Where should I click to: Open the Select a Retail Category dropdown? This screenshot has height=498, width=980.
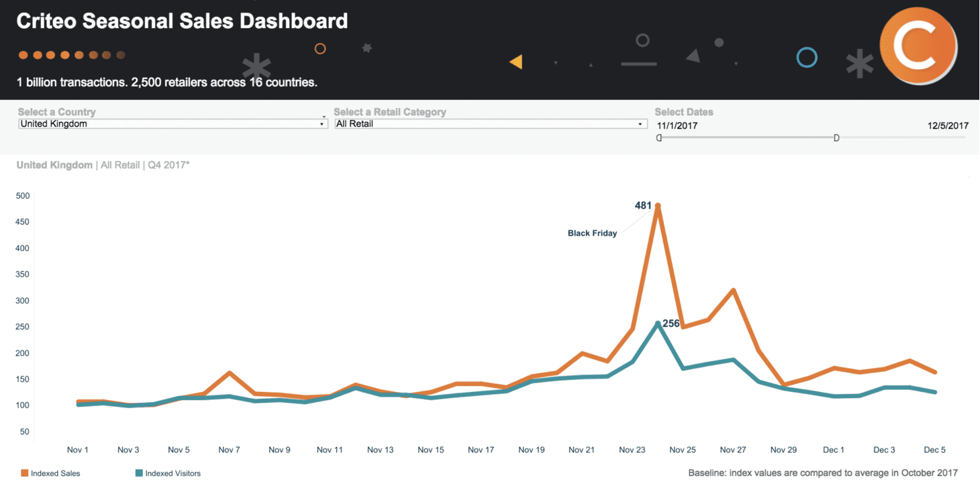tap(490, 124)
